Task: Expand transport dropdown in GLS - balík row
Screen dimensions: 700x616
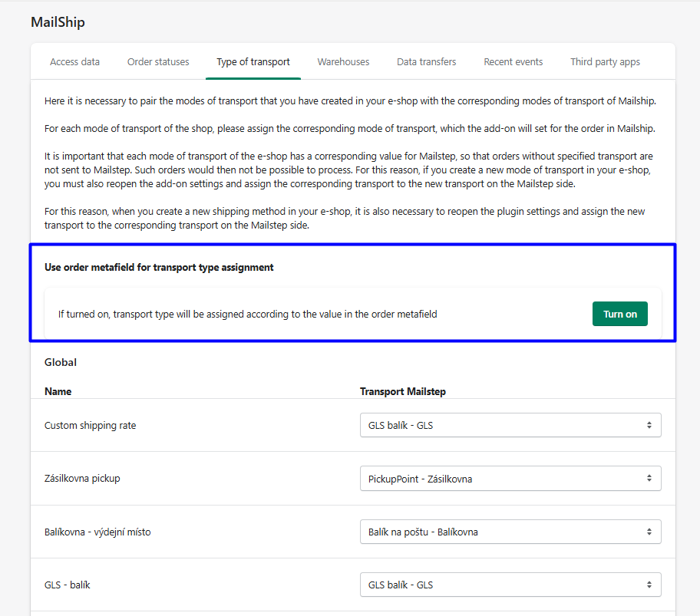Action: (510, 585)
